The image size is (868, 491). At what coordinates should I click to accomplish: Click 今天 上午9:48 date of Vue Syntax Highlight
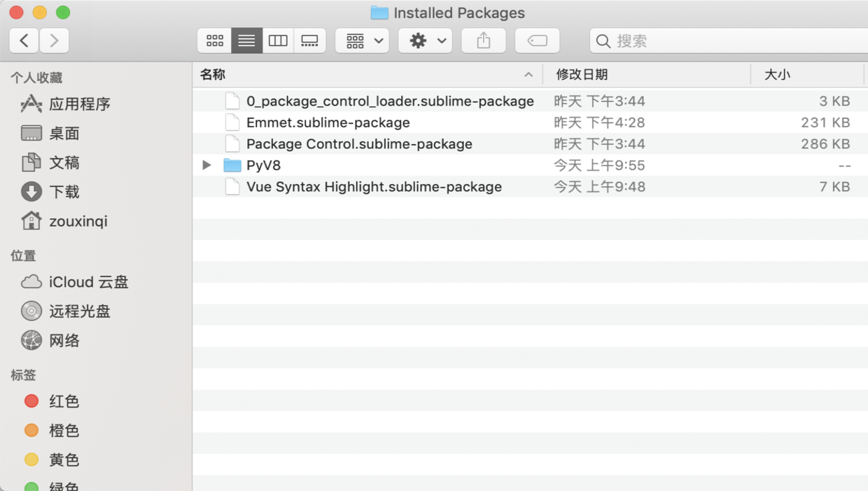599,187
